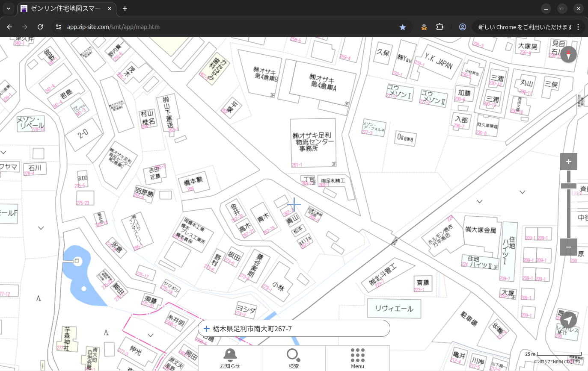Click the plus icon in address box

point(207,329)
